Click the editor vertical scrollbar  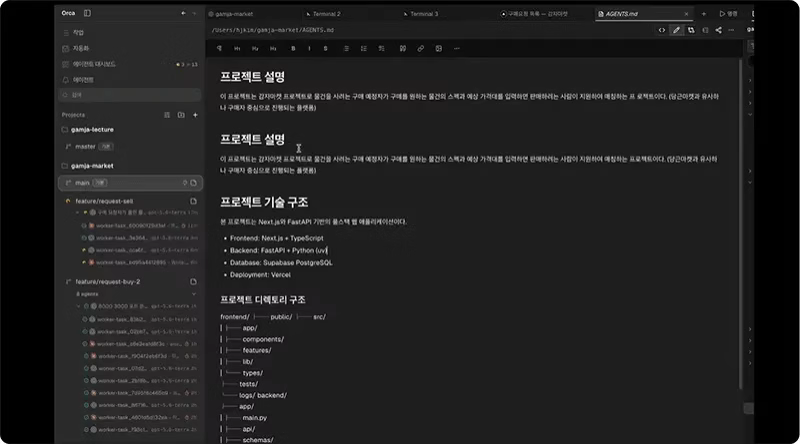click(x=740, y=225)
